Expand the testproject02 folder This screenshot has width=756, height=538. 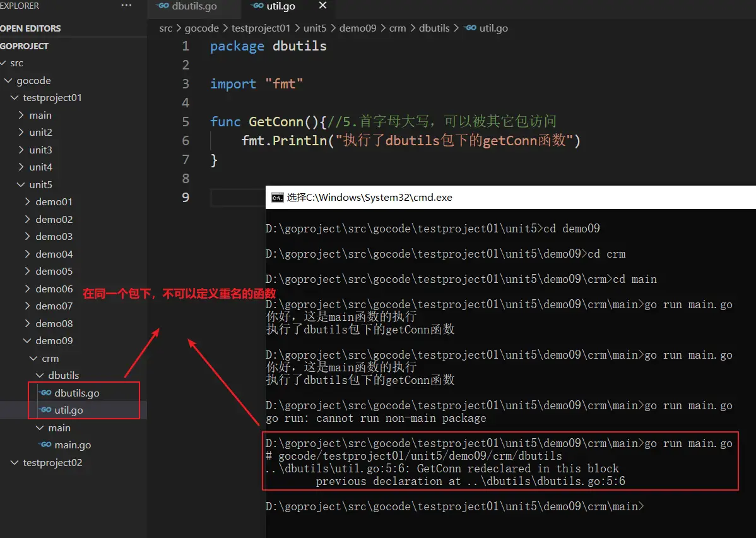click(52, 462)
